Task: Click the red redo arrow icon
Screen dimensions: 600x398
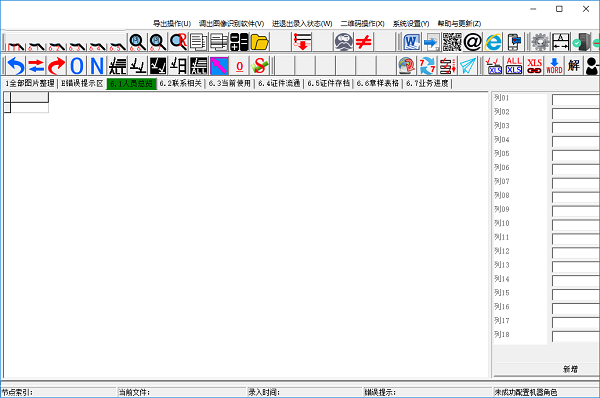Action: pos(56,66)
